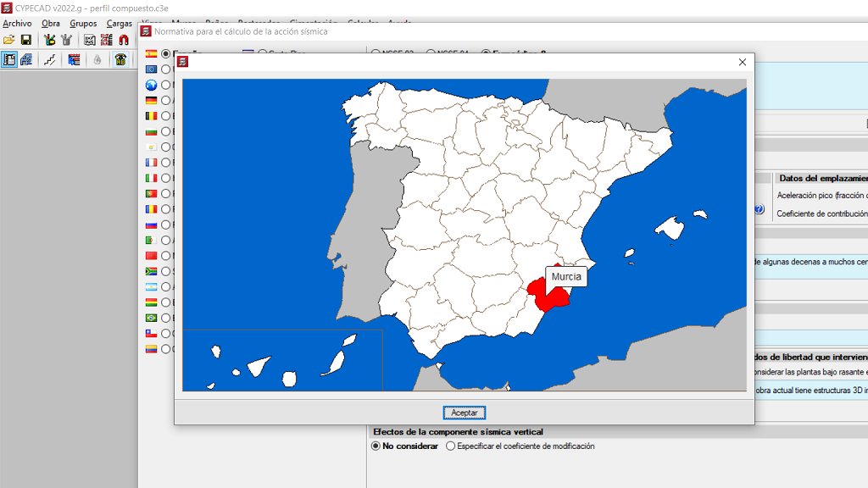Click the save floppy disk icon

pos(26,39)
